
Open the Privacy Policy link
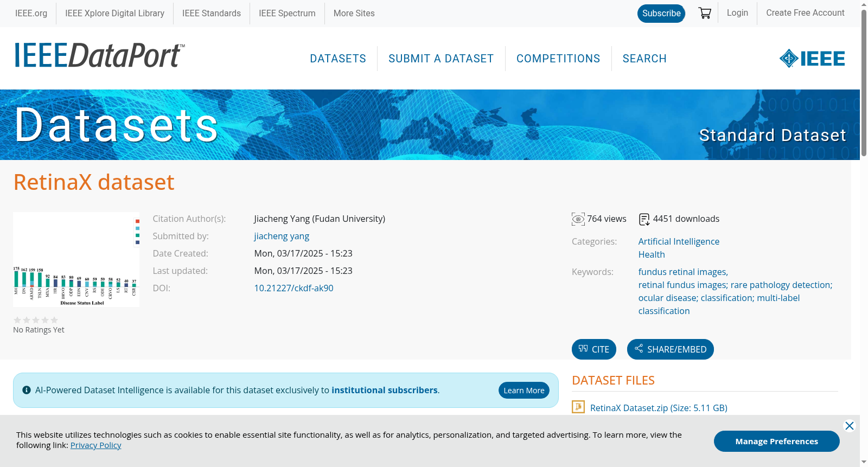click(95, 445)
